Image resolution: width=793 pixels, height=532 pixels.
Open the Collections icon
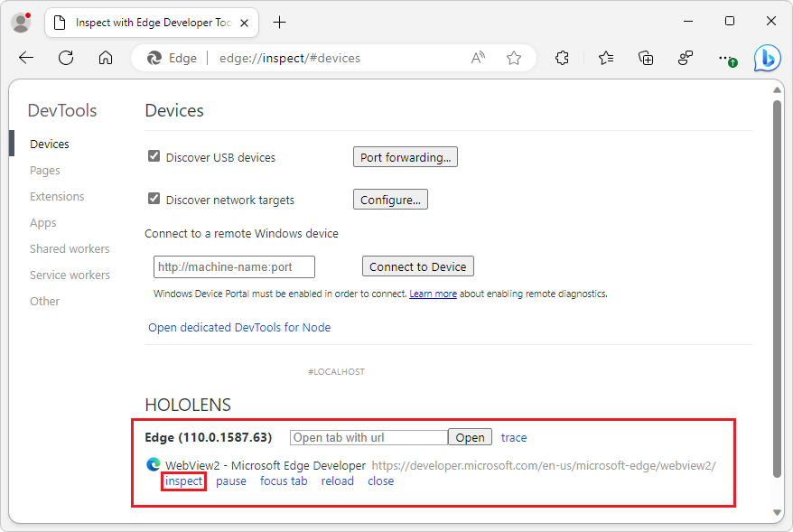(645, 57)
